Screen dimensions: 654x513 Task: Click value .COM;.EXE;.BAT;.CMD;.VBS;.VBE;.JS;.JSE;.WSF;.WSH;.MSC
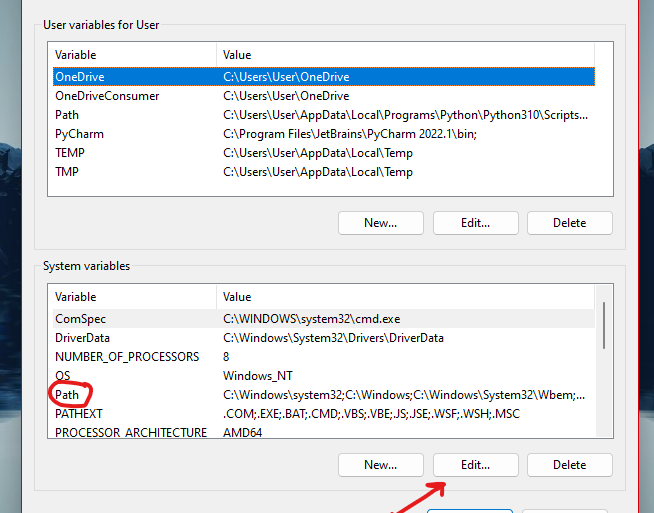(x=372, y=414)
